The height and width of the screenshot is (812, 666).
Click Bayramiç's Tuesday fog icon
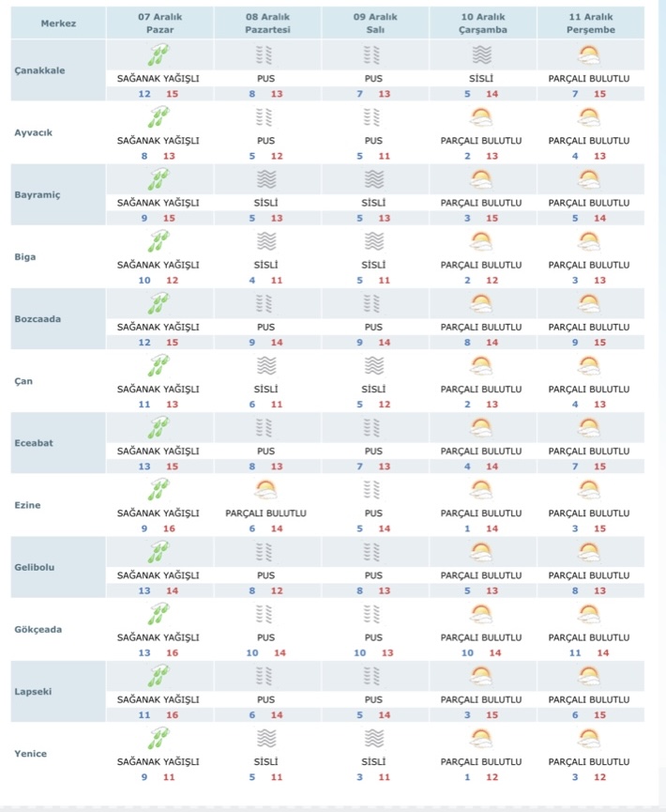pyautogui.click(x=373, y=179)
